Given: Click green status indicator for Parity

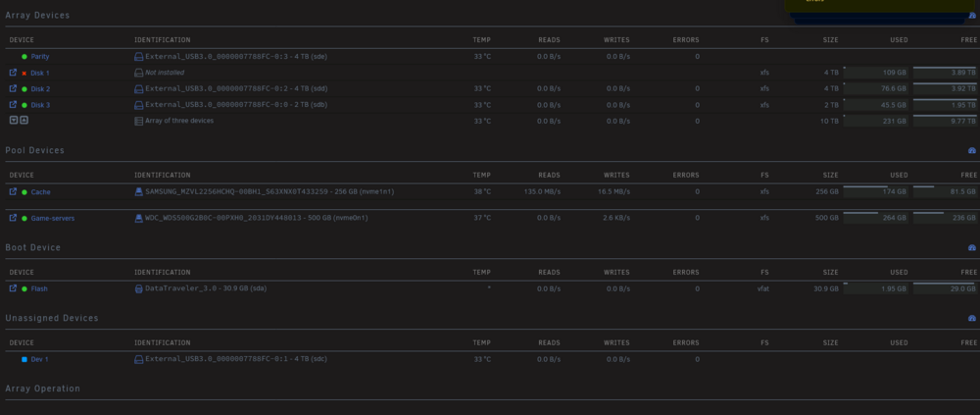Looking at the screenshot, I should 24,56.
